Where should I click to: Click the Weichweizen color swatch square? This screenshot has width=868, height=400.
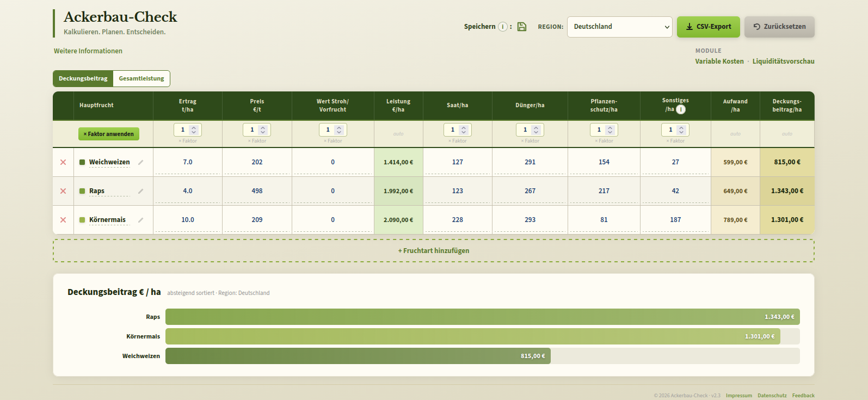point(82,162)
